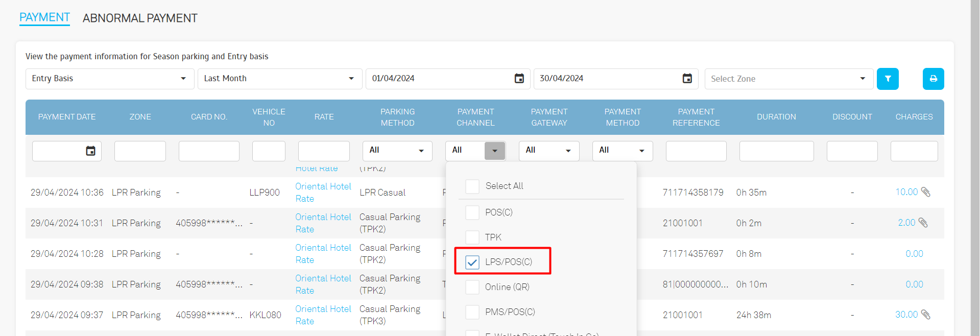The height and width of the screenshot is (336, 980).
Task: Enable the Online (QR) checkbox
Action: coord(472,287)
